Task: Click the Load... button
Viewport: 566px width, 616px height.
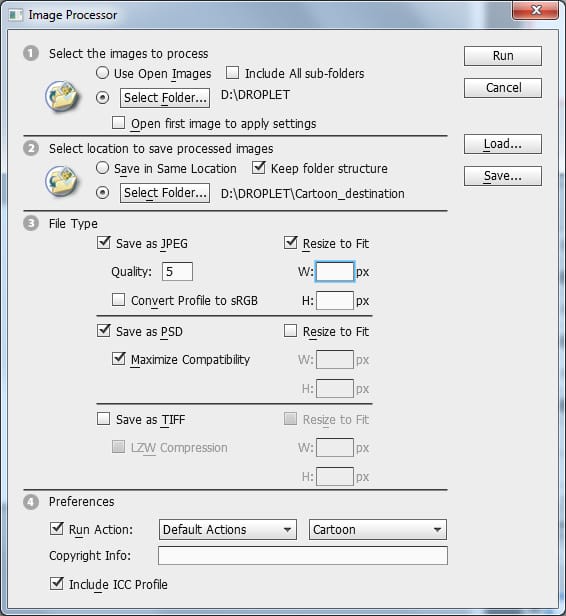Action: 503,144
